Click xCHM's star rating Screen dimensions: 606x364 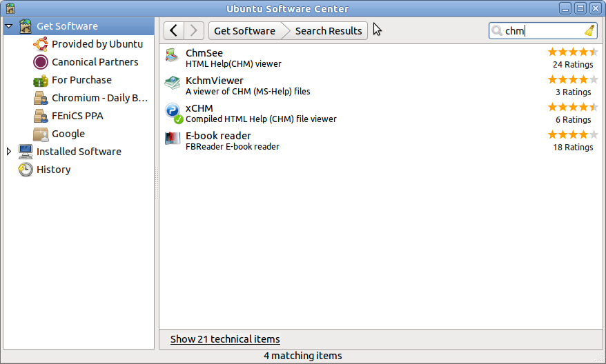(573, 108)
